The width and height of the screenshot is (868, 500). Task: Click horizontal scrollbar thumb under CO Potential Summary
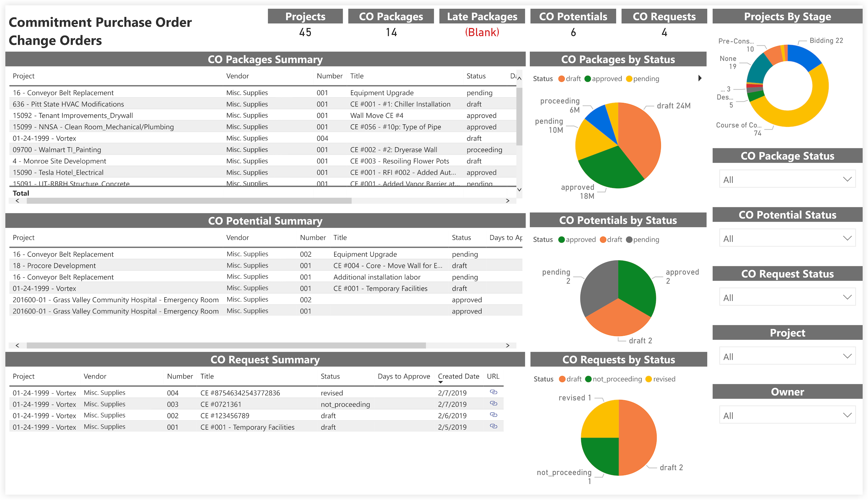click(x=226, y=346)
